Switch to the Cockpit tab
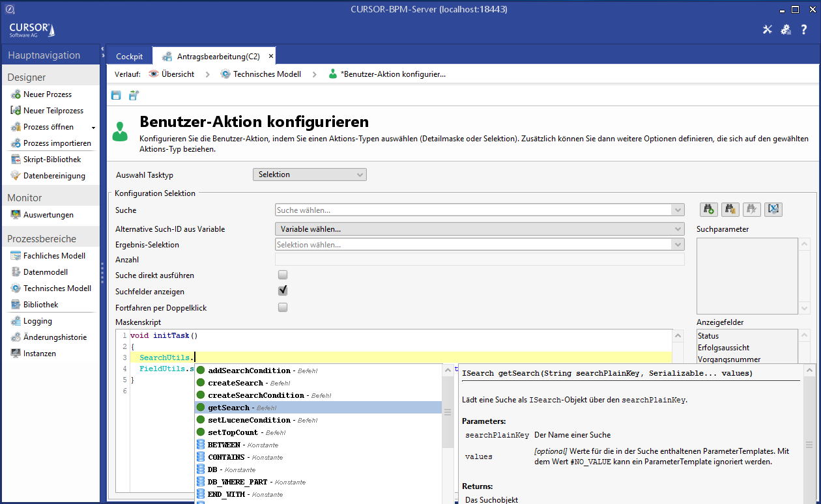Viewport: 821px width, 504px height. (x=129, y=57)
